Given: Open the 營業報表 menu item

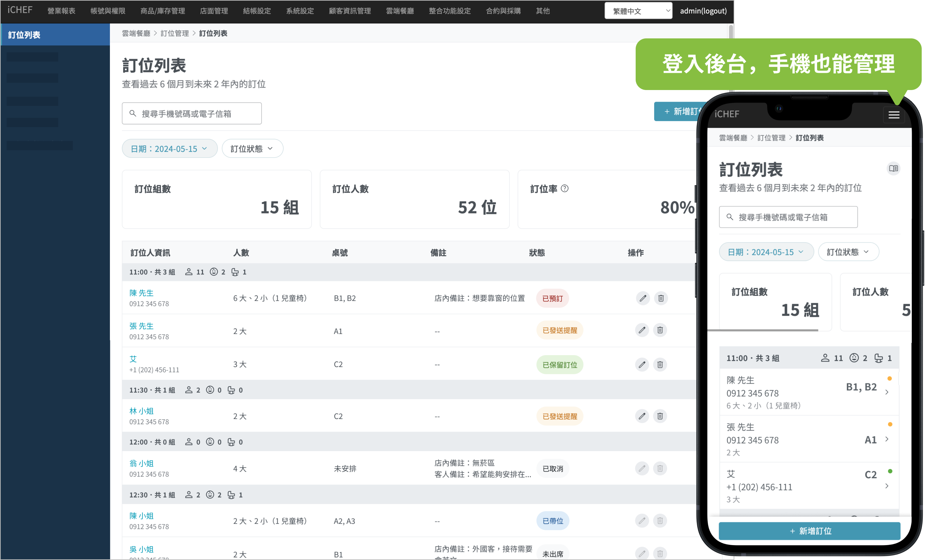Looking at the screenshot, I should pyautogui.click(x=61, y=11).
